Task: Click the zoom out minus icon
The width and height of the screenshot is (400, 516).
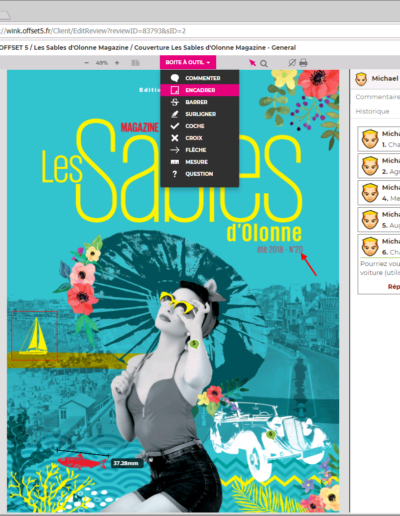Action: pos(87,63)
